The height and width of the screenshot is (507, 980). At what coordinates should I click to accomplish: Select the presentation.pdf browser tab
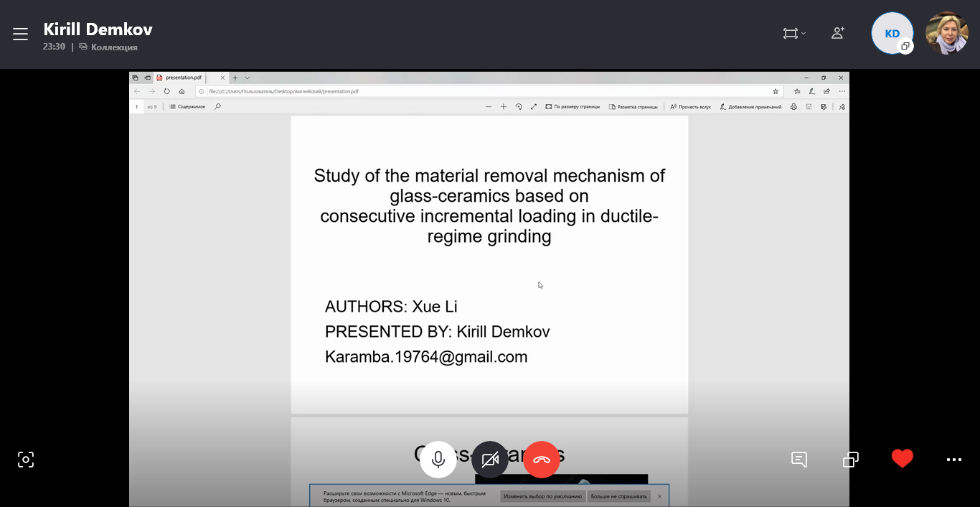point(185,78)
